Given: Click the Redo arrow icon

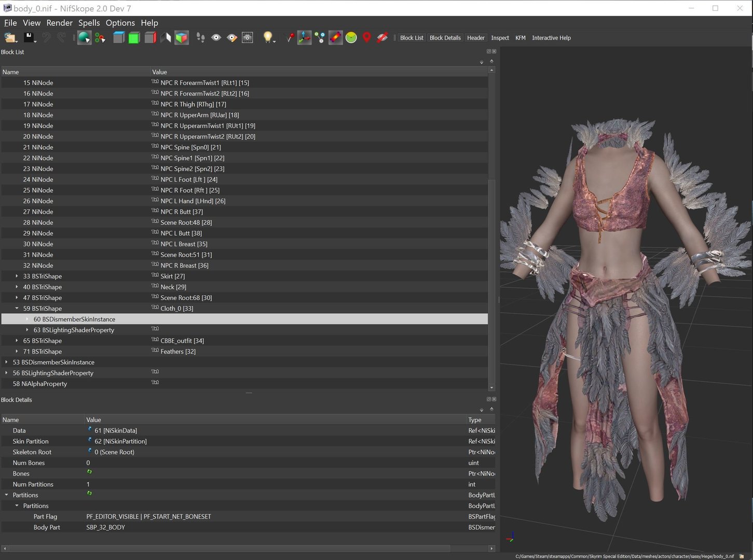Looking at the screenshot, I should [61, 37].
